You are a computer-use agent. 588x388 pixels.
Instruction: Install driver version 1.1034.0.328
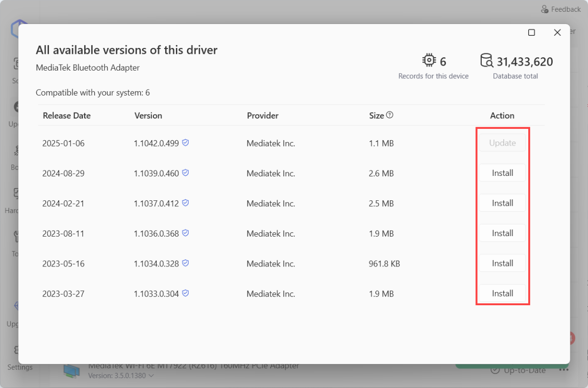502,263
